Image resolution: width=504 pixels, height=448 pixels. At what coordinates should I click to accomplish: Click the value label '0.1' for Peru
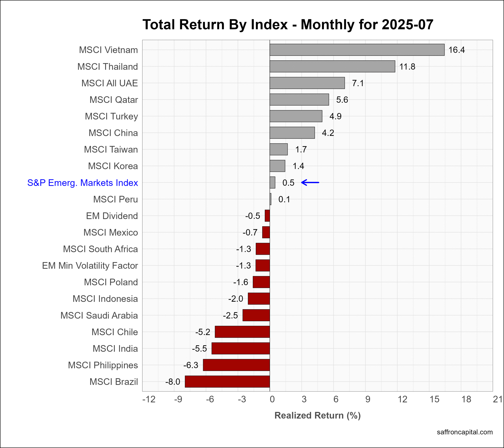pyautogui.click(x=284, y=199)
